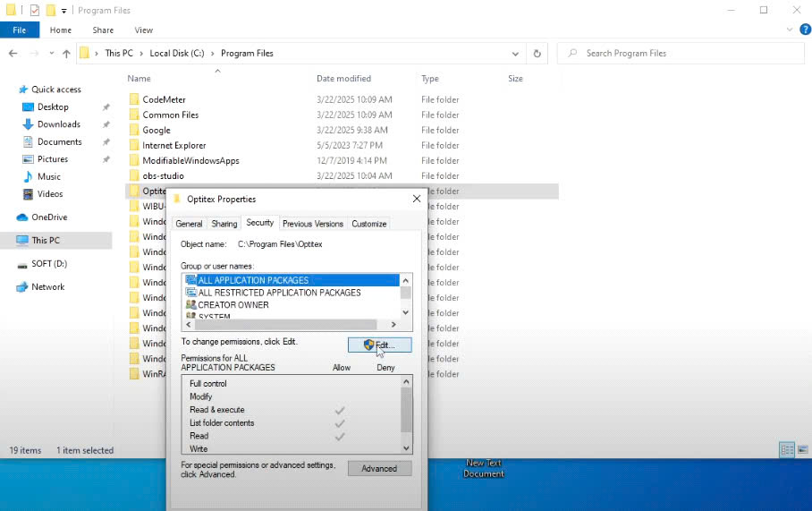The image size is (812, 511).
Task: Open Downloads in Quick access
Action: click(58, 124)
